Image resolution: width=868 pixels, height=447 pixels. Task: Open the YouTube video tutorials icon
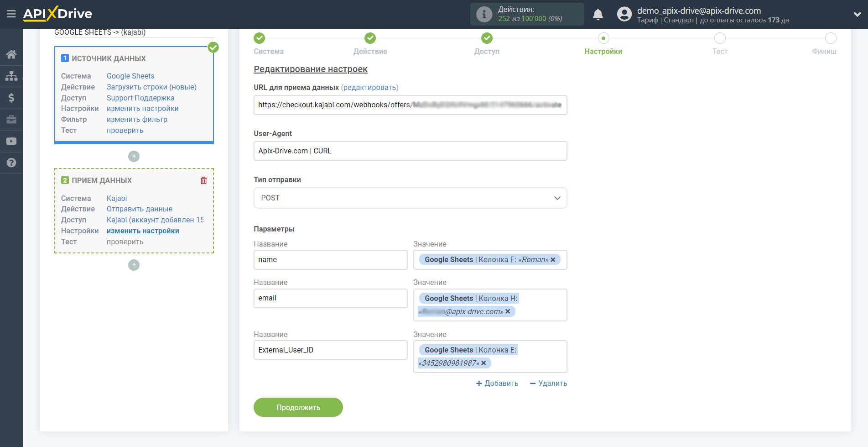pyautogui.click(x=11, y=141)
